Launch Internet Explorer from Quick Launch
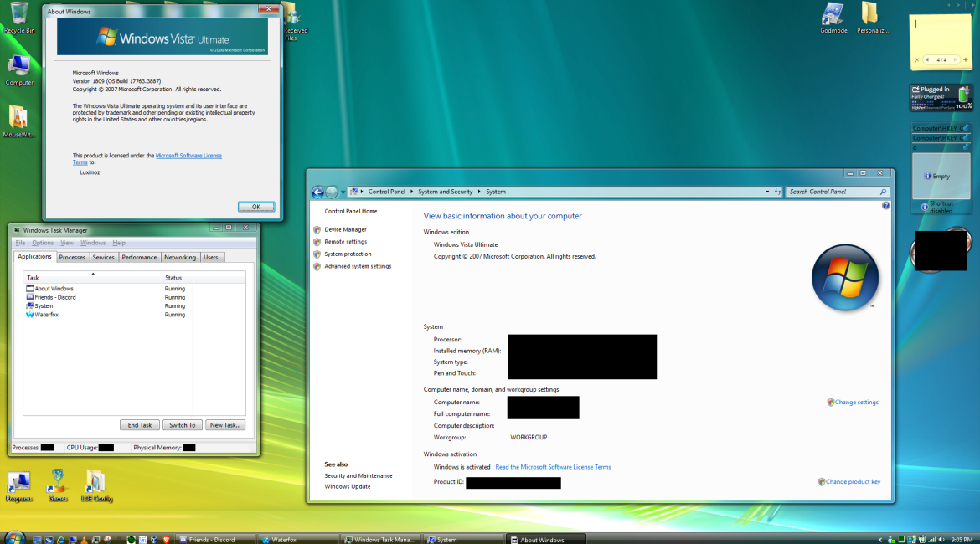 (60, 540)
